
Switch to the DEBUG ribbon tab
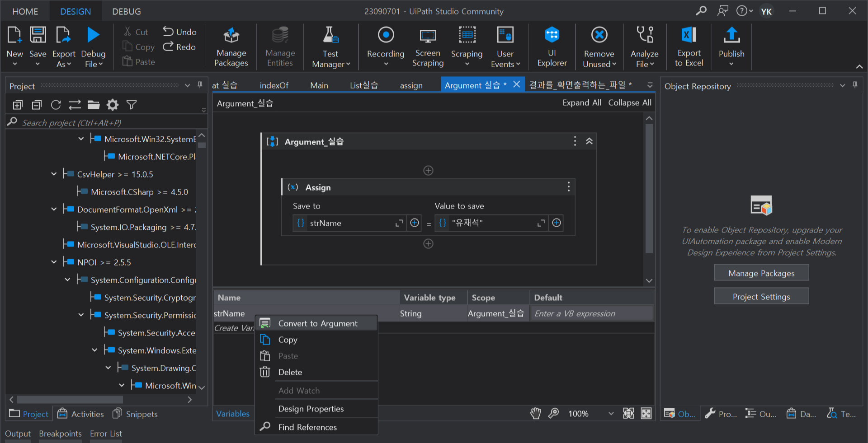tap(127, 11)
